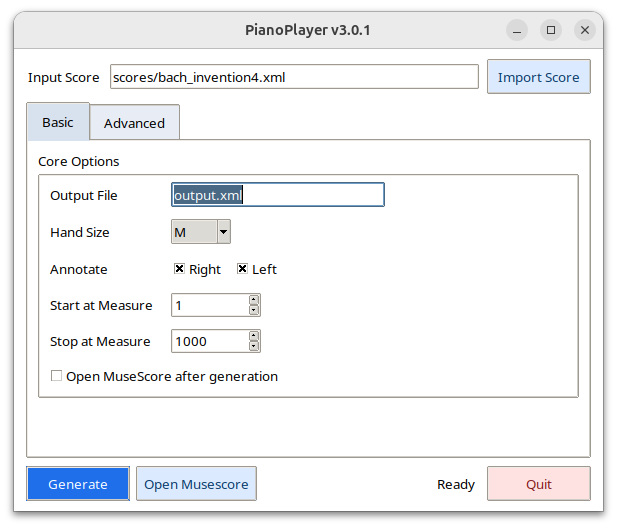Click into the Output File field
This screenshot has height=528, width=617.
[277, 195]
